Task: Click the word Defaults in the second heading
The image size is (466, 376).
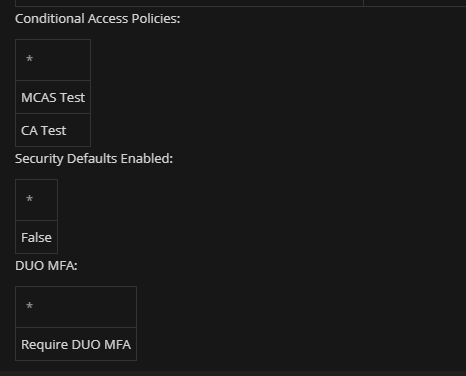Action: pos(92,159)
